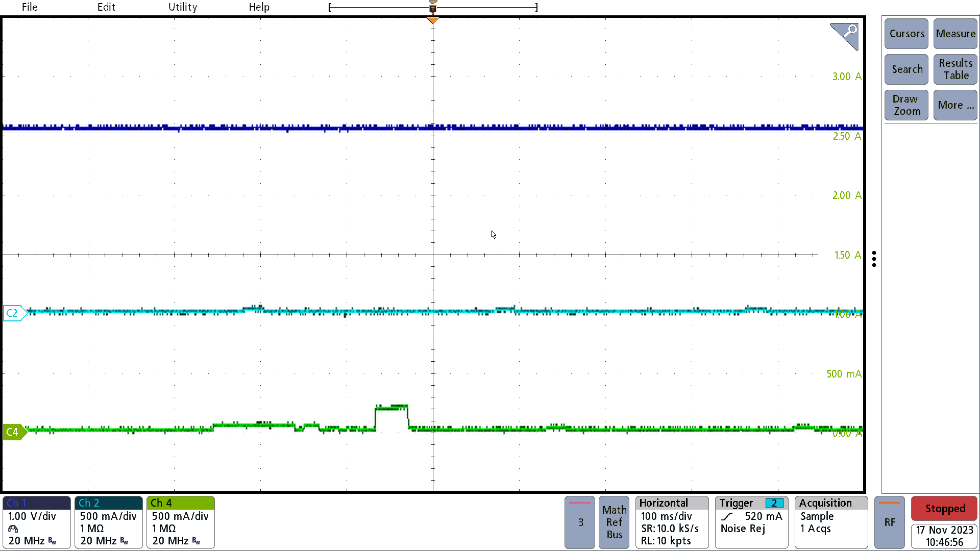Click the Stopped run/stop button
The image size is (980, 551).
click(945, 509)
